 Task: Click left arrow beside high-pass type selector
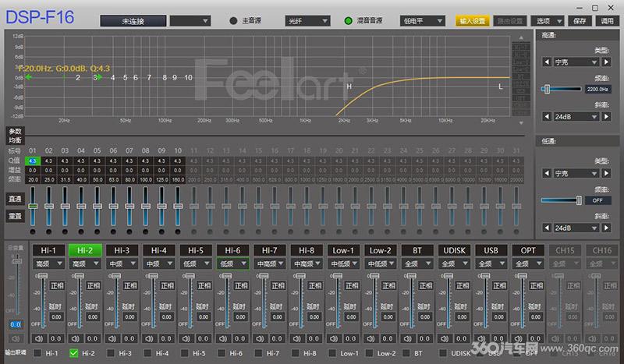[x=547, y=62]
